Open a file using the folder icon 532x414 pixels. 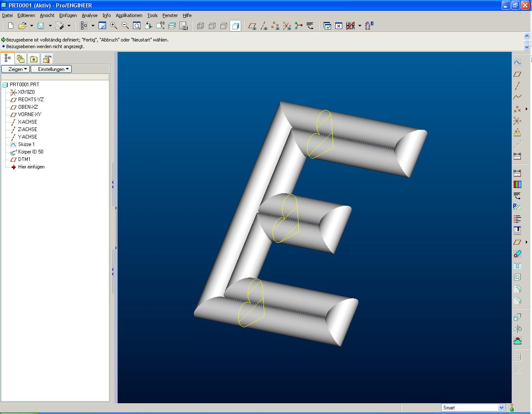point(22,26)
